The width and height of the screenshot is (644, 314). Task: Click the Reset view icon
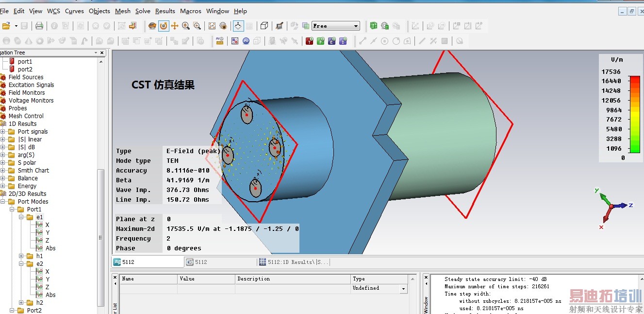(212, 26)
